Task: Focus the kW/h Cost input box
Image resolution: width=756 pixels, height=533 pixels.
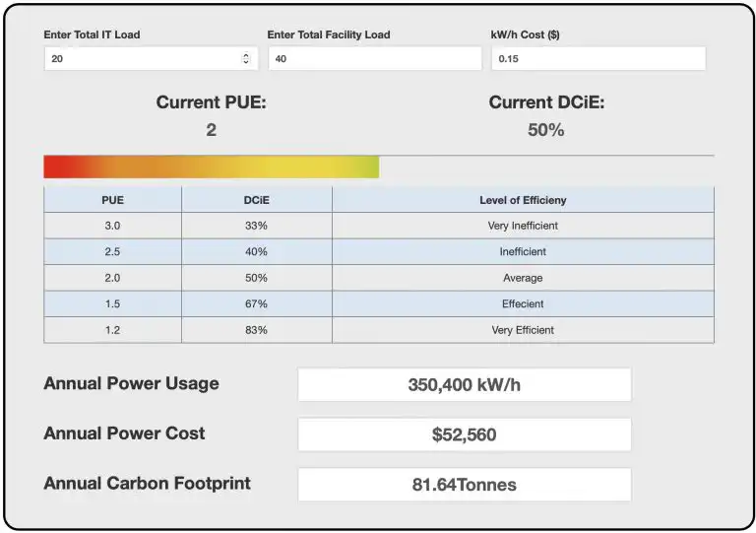Action: 598,58
